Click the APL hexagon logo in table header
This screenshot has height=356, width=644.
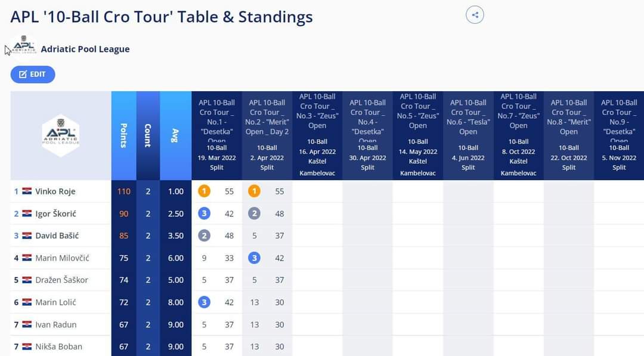[60, 135]
